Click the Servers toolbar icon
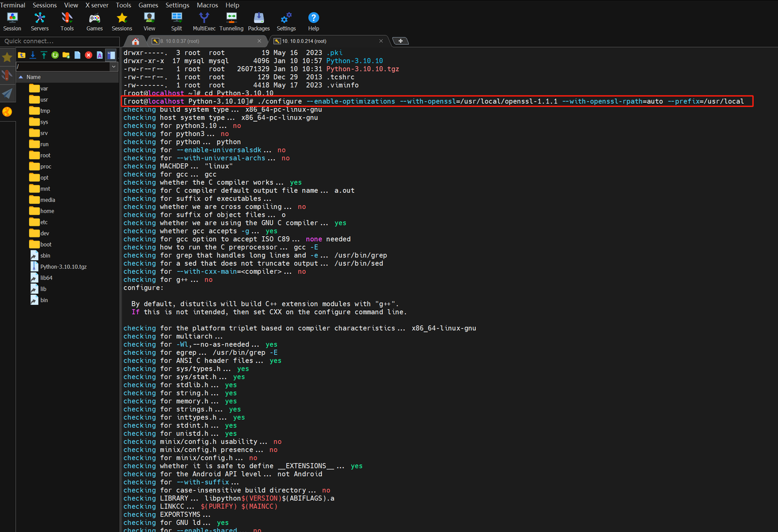778x532 pixels. tap(40, 21)
